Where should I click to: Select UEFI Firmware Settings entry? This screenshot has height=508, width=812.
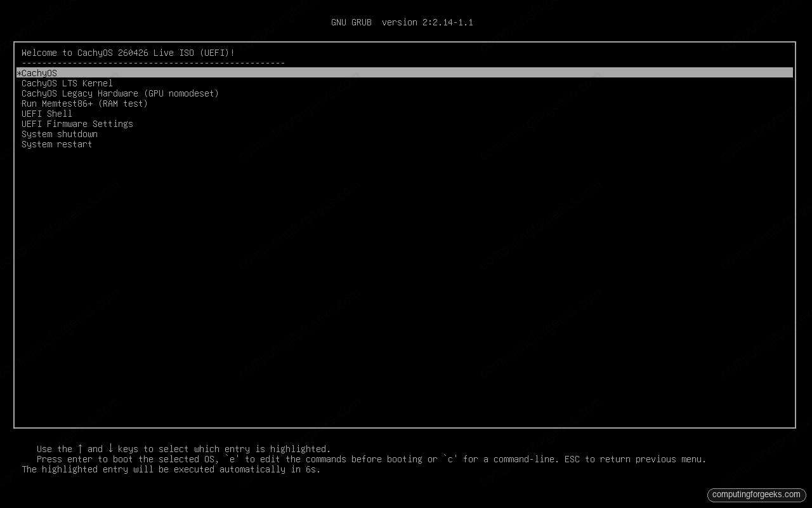pos(77,124)
